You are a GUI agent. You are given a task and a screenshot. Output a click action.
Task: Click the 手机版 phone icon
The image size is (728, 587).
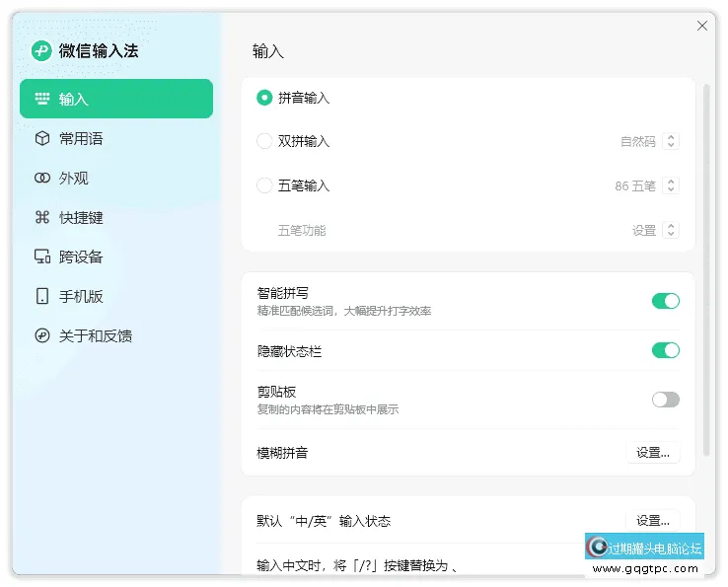42,297
